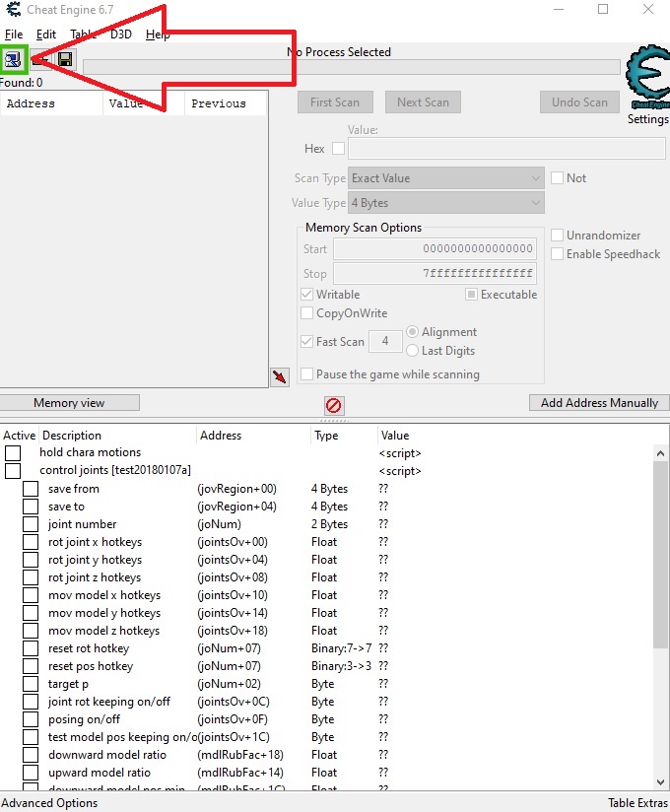
Task: Click the Start address field
Action: [x=435, y=248]
